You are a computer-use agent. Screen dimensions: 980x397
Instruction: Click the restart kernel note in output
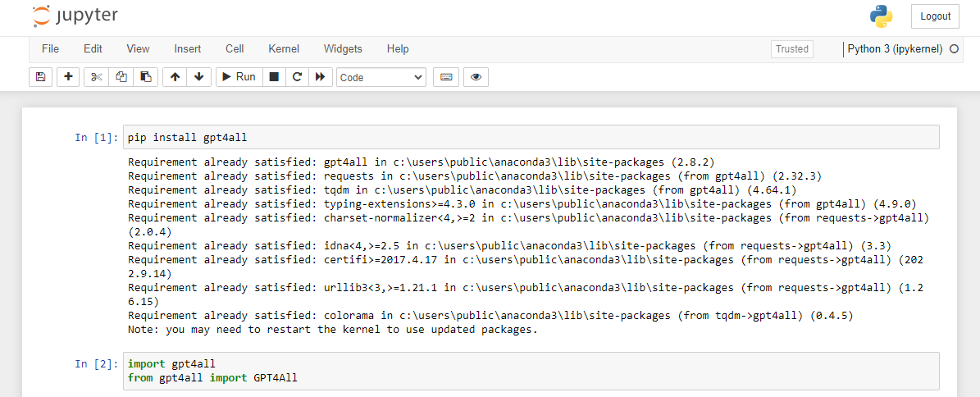tap(332, 330)
